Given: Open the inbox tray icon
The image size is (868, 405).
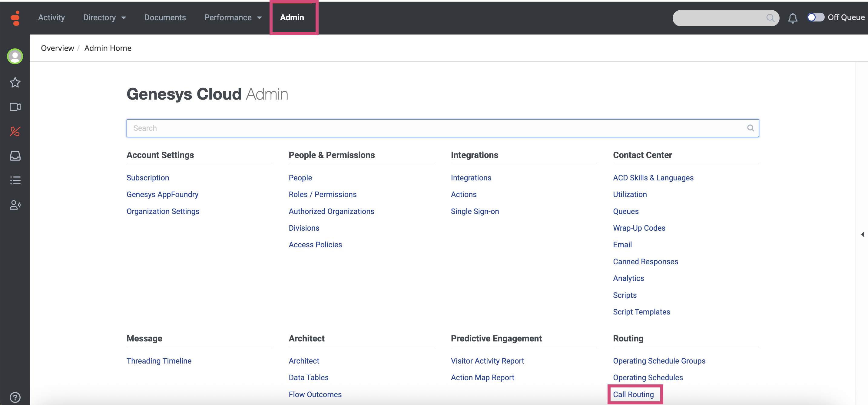Looking at the screenshot, I should (15, 156).
